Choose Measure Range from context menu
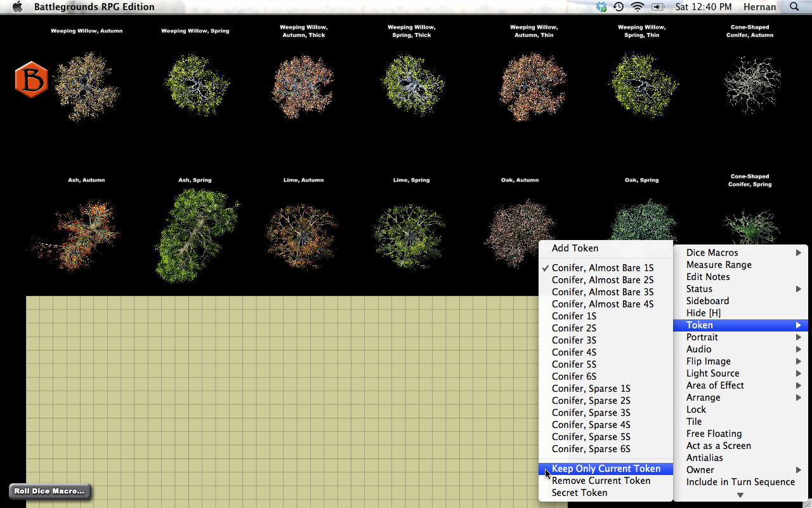The width and height of the screenshot is (812, 508). click(x=740, y=265)
